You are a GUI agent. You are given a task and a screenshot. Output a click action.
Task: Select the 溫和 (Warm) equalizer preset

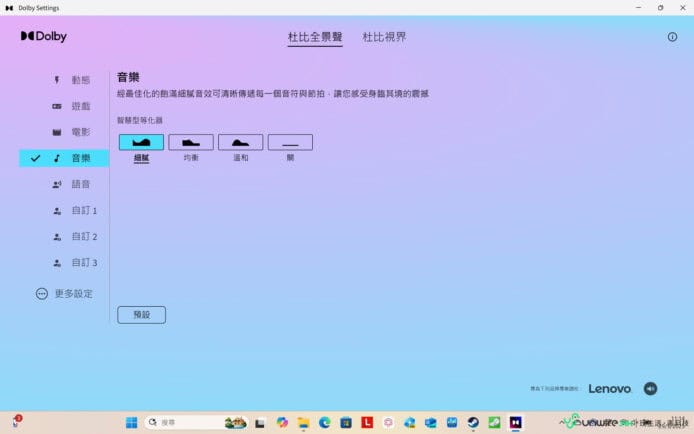tap(240, 142)
